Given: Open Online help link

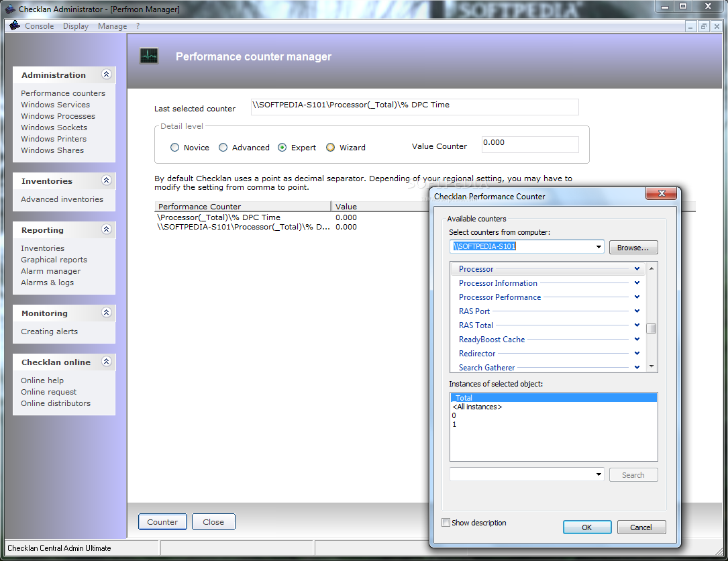Looking at the screenshot, I should click(42, 380).
